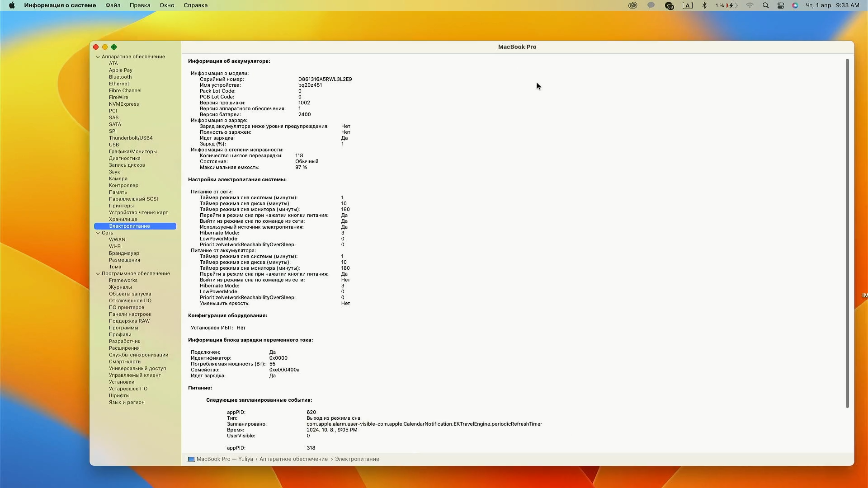
Task: Select Принтеры in the sidebar
Action: click(121, 206)
